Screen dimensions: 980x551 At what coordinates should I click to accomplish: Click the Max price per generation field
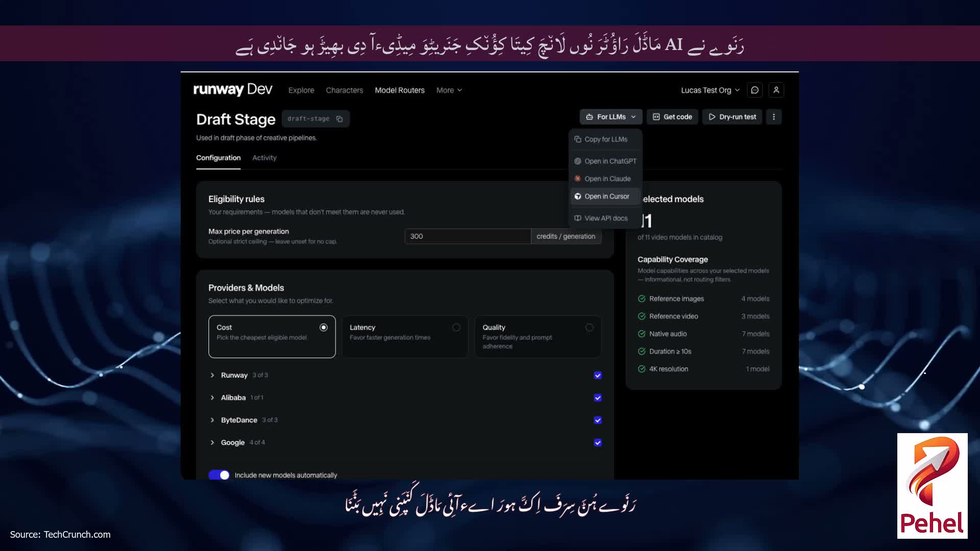tap(468, 236)
